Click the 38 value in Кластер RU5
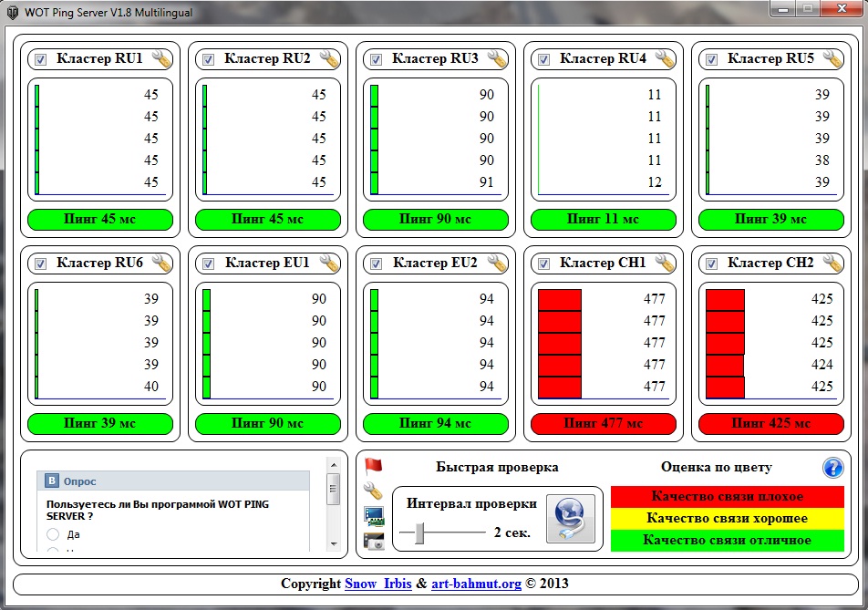Screen dimensions: 868x610 click(x=822, y=160)
